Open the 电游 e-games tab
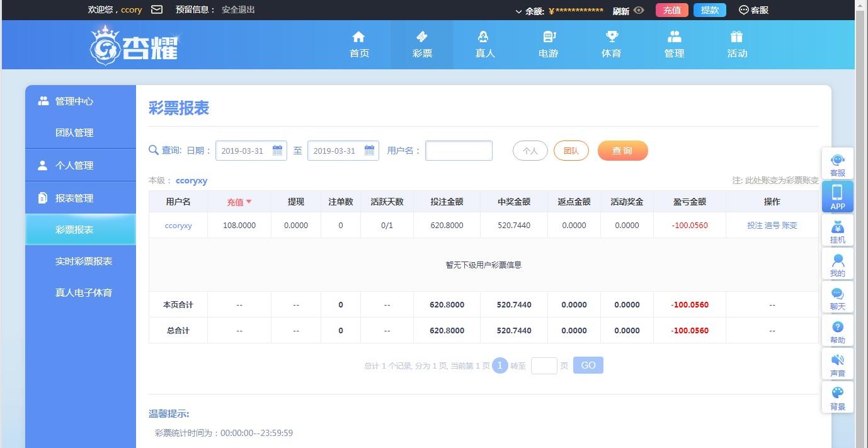 [548, 45]
